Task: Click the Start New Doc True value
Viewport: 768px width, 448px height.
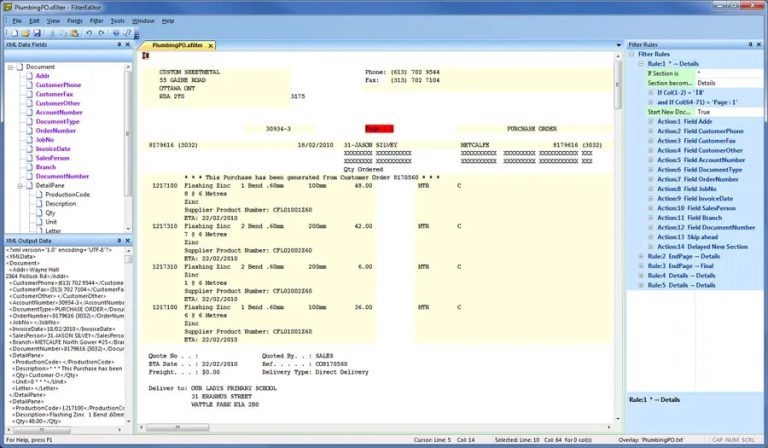Action: click(729, 112)
